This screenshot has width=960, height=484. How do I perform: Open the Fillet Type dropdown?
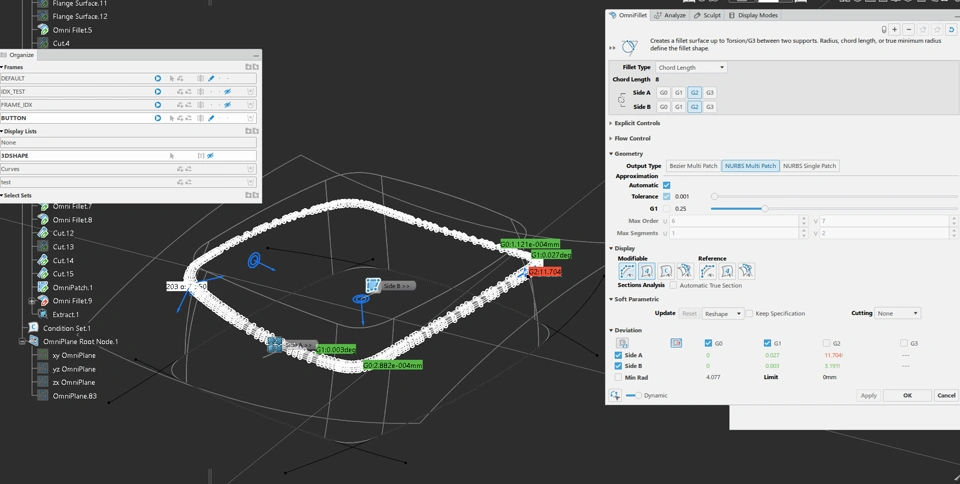(x=691, y=67)
